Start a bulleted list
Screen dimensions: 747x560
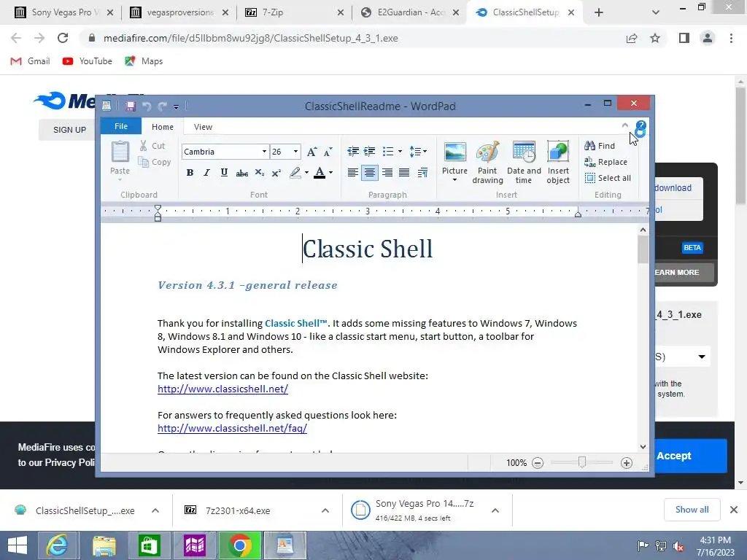click(388, 152)
